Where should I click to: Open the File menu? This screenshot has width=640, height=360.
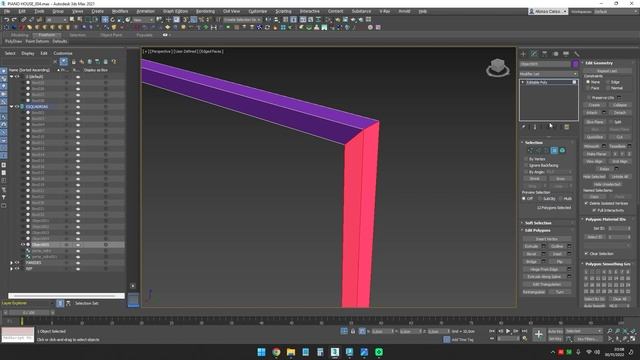(7, 11)
